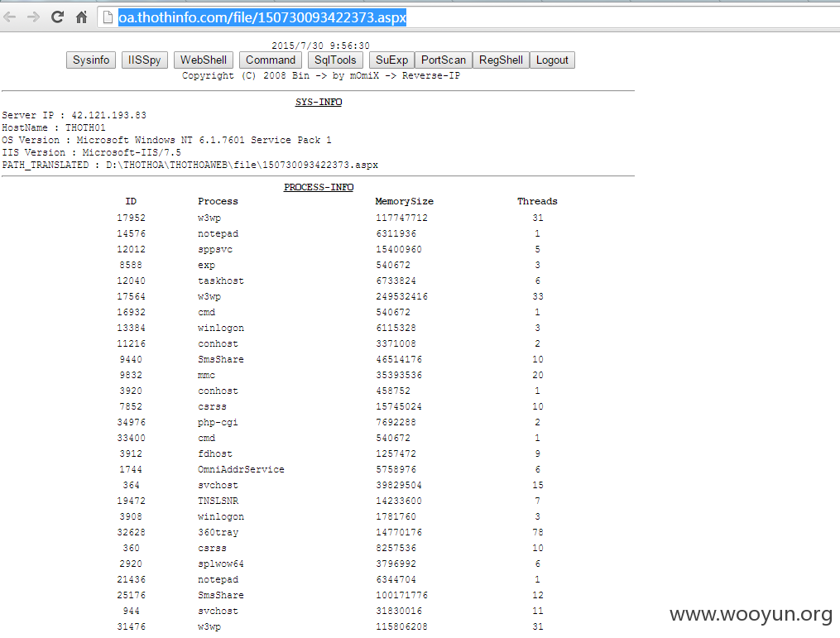Click memory size 249532416
The width and height of the screenshot is (840, 638).
tap(401, 296)
